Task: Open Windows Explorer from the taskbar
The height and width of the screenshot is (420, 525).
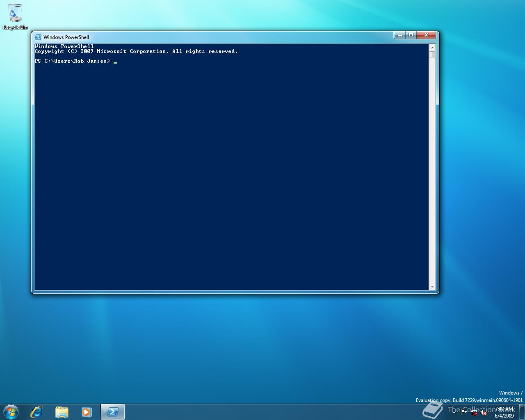Action: point(62,412)
